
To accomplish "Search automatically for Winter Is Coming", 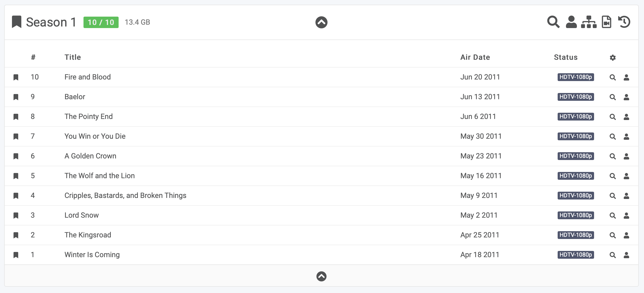I will pos(613,255).
